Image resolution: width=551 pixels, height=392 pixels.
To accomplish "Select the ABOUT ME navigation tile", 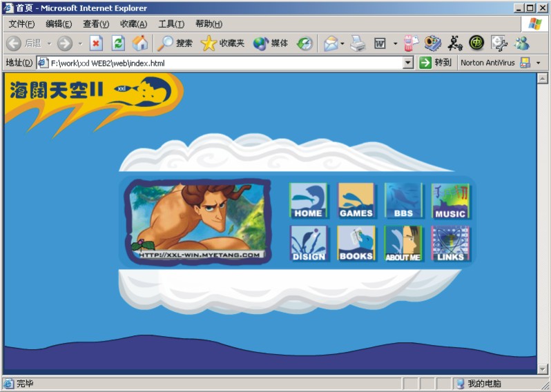I will 403,244.
